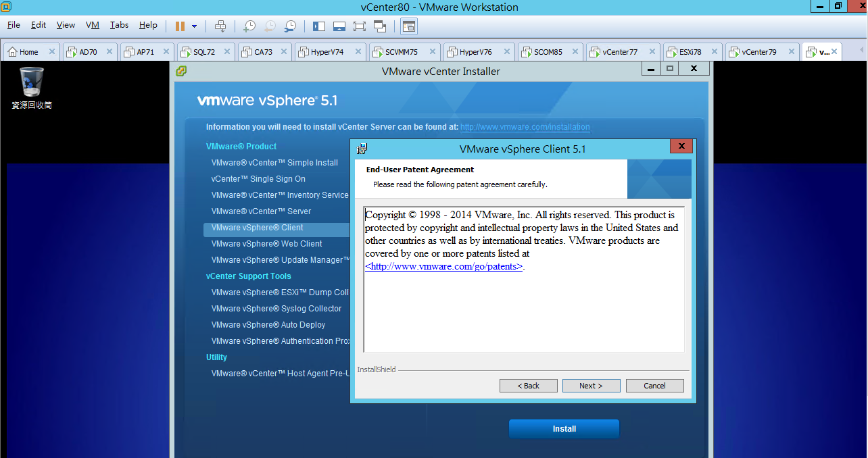Switch to the CA73 tab
This screenshot has width=868, height=458.
(x=265, y=51)
